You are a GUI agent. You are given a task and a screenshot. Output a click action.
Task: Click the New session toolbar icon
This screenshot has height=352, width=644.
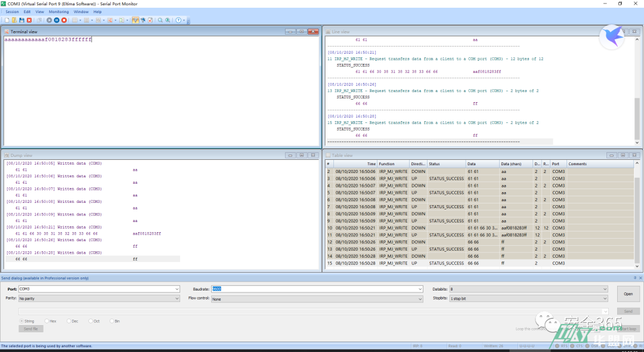coord(7,20)
